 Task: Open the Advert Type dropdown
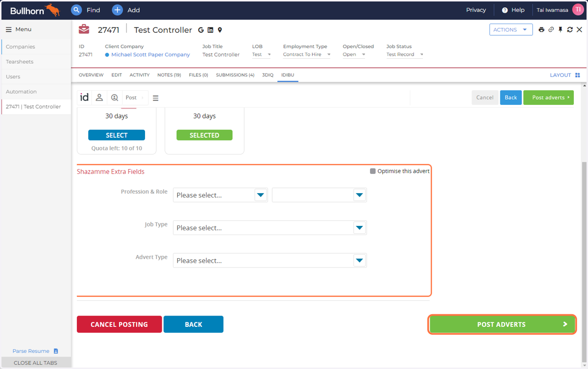270,260
